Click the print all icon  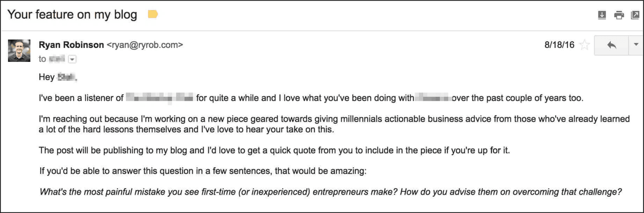click(x=619, y=15)
